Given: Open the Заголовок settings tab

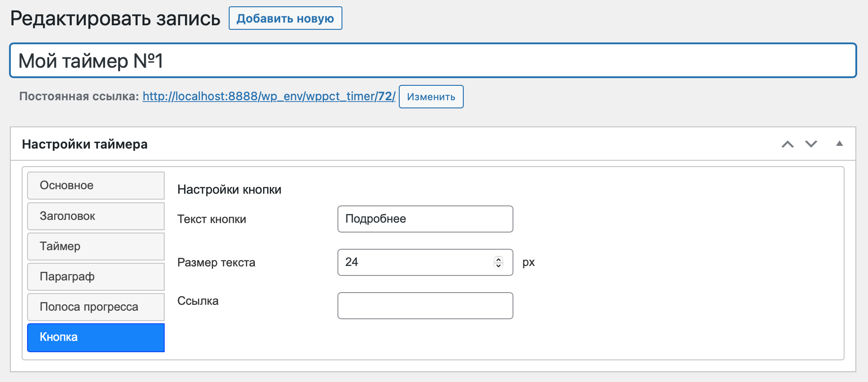Looking at the screenshot, I should (x=96, y=216).
